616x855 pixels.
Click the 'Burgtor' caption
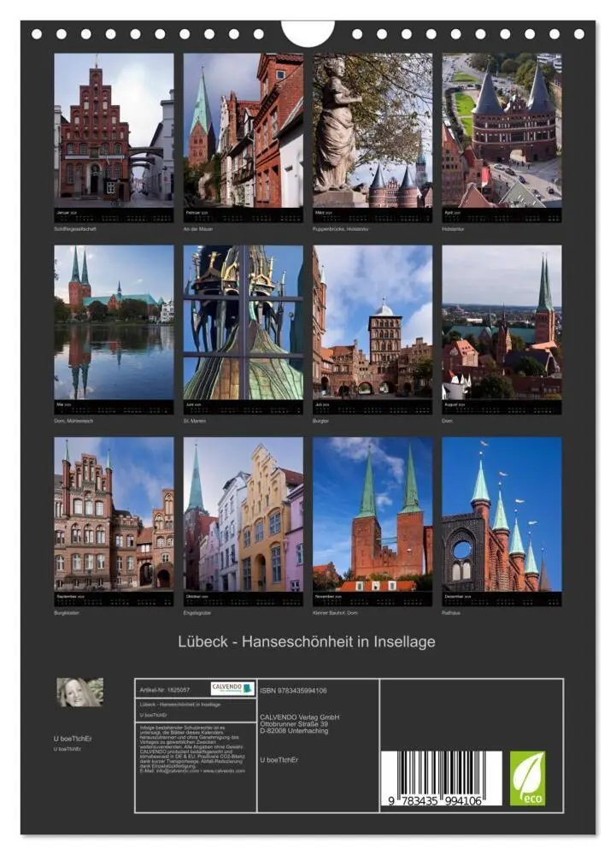pos(320,421)
